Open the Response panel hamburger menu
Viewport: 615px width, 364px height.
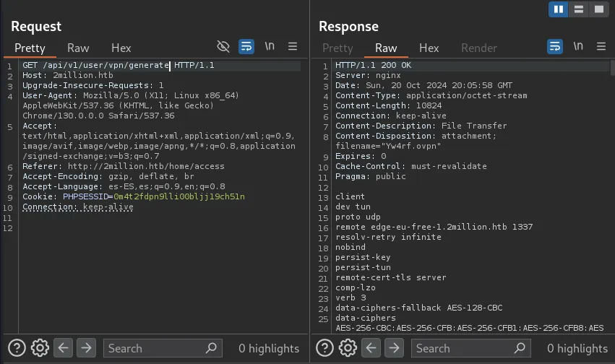[601, 47]
